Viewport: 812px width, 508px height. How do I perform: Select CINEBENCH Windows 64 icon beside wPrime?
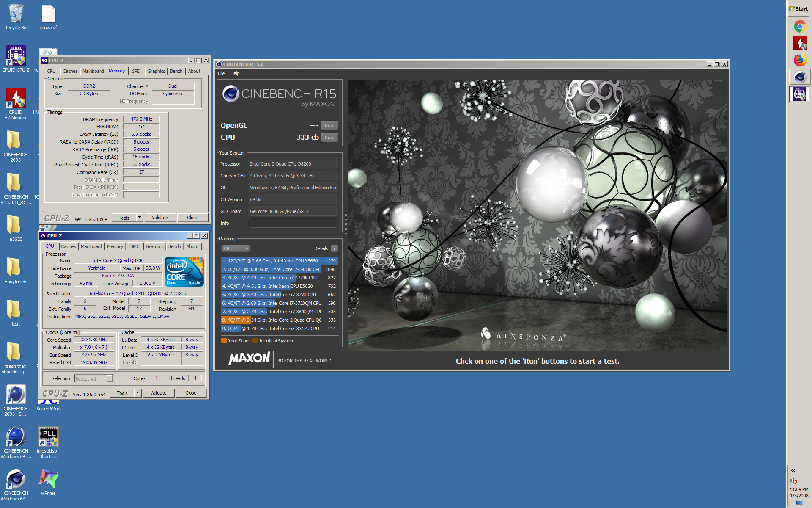16,485
